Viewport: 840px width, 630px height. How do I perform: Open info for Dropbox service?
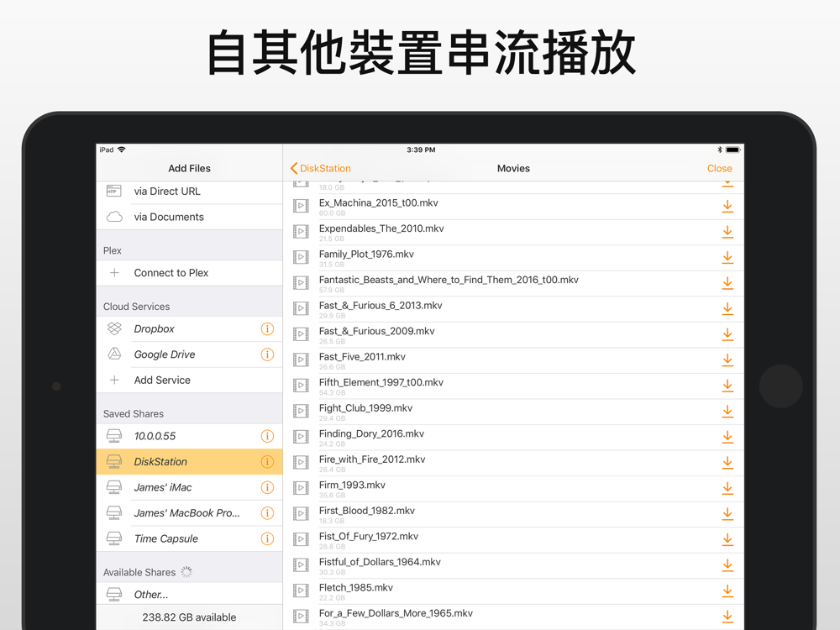[x=267, y=329]
